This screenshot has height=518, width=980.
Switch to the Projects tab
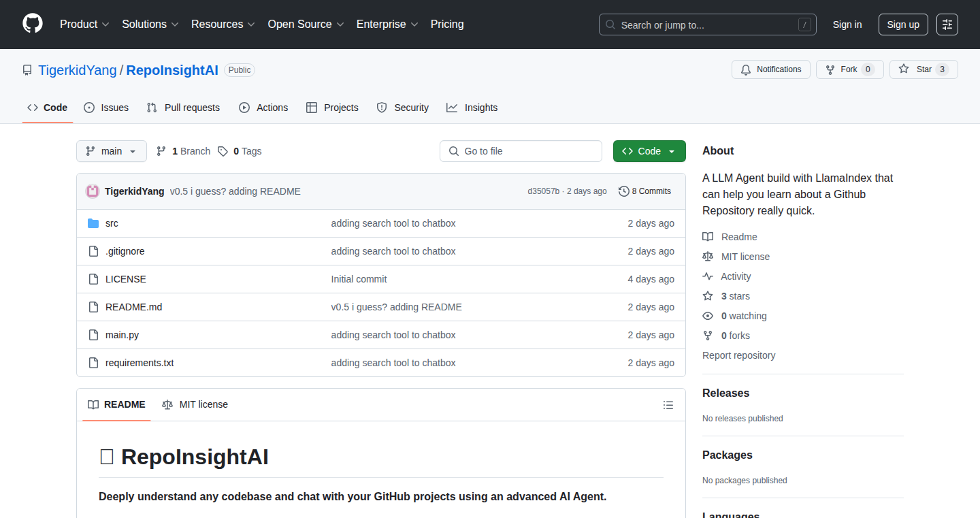coord(332,108)
